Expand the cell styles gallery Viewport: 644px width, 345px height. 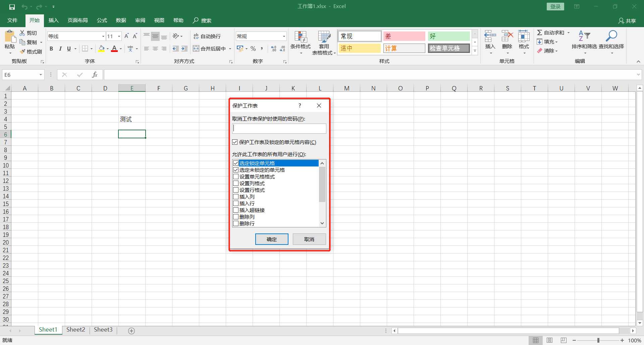[475, 51]
